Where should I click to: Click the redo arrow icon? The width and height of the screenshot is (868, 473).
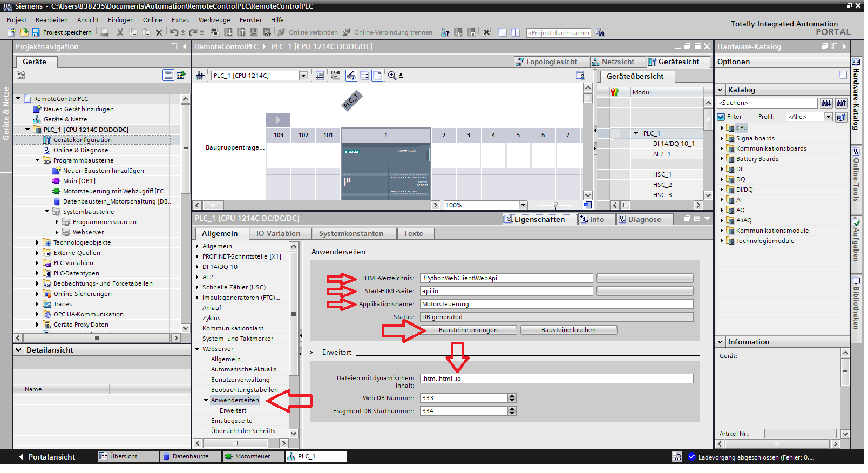point(193,32)
